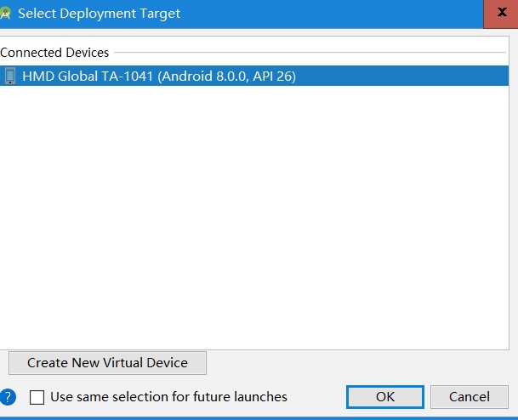Click the Create New Virtual Device button
This screenshot has height=420, width=518.
107,363
